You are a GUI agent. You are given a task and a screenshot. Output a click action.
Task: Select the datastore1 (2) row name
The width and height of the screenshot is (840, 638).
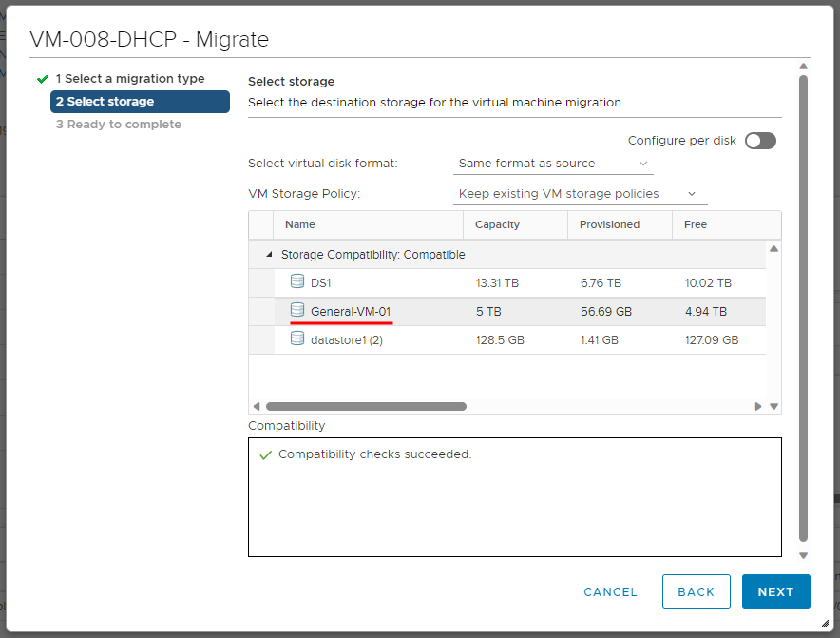pyautogui.click(x=346, y=339)
